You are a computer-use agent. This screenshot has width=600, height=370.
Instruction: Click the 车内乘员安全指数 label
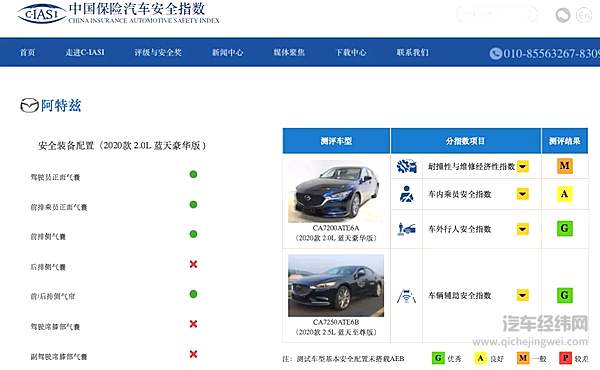pyautogui.click(x=460, y=194)
